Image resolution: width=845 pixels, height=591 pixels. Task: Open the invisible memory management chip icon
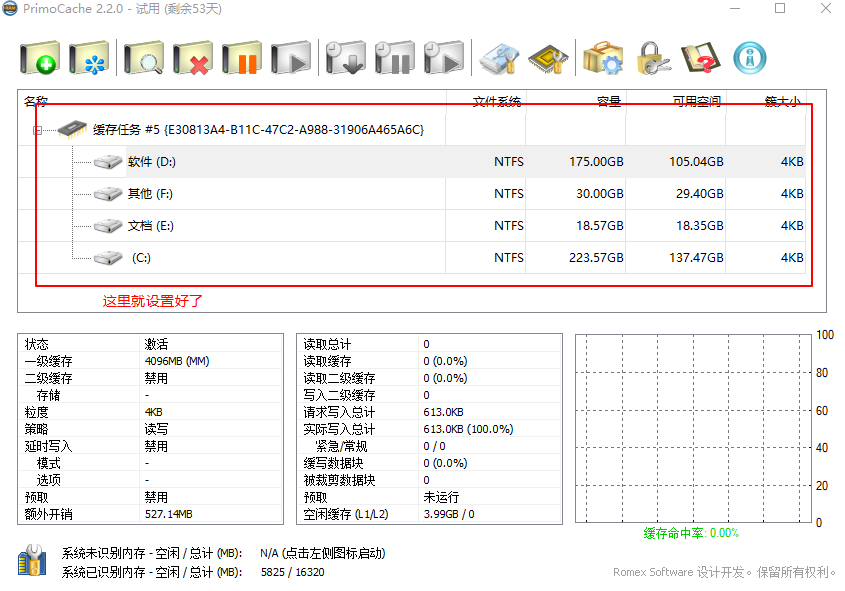[x=549, y=58]
